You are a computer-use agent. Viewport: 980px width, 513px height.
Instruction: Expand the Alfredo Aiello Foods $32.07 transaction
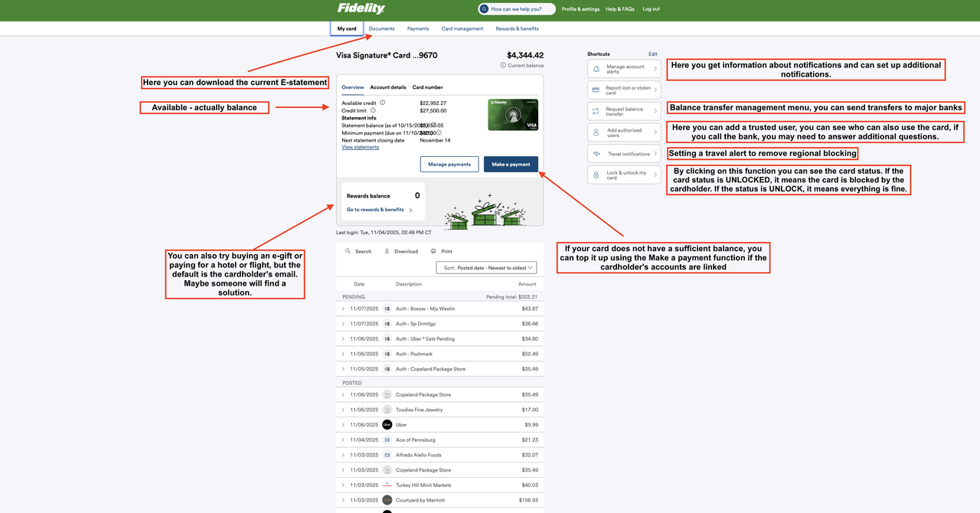point(343,456)
